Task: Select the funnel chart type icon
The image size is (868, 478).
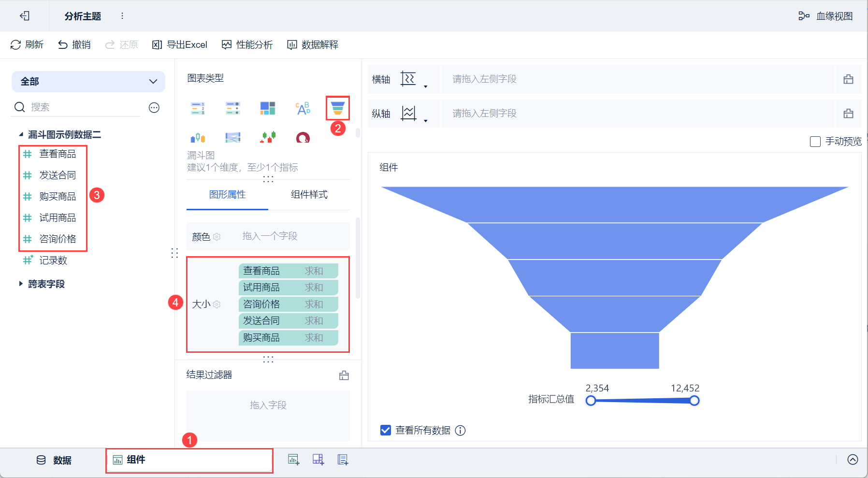Action: point(337,108)
